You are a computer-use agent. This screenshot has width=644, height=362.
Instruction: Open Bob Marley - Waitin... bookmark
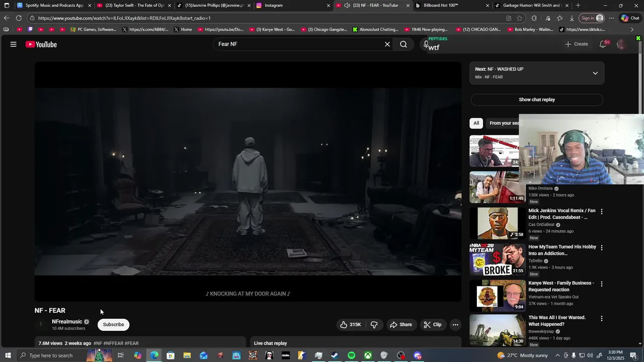pos(530,30)
